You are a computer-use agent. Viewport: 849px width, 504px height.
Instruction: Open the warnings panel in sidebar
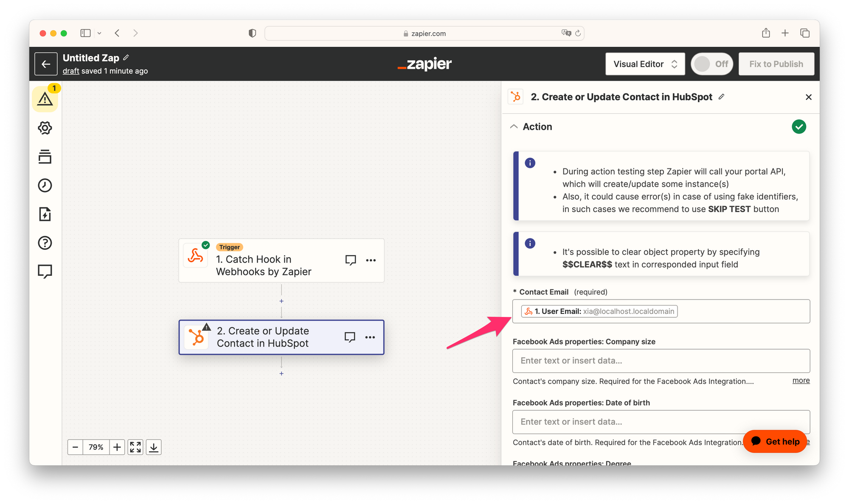click(45, 99)
